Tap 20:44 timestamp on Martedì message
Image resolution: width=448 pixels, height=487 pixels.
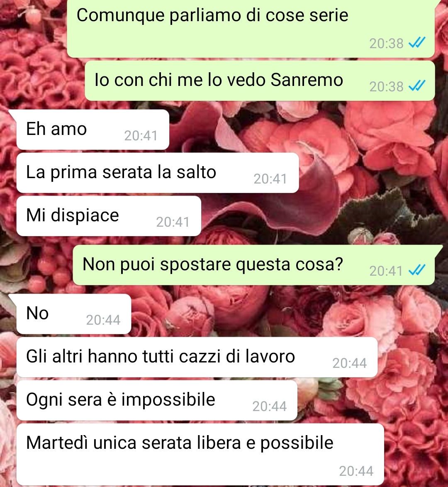click(356, 471)
